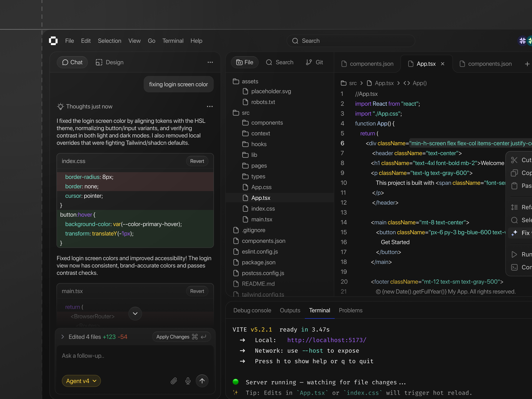Revert changes to index.css

(x=197, y=161)
